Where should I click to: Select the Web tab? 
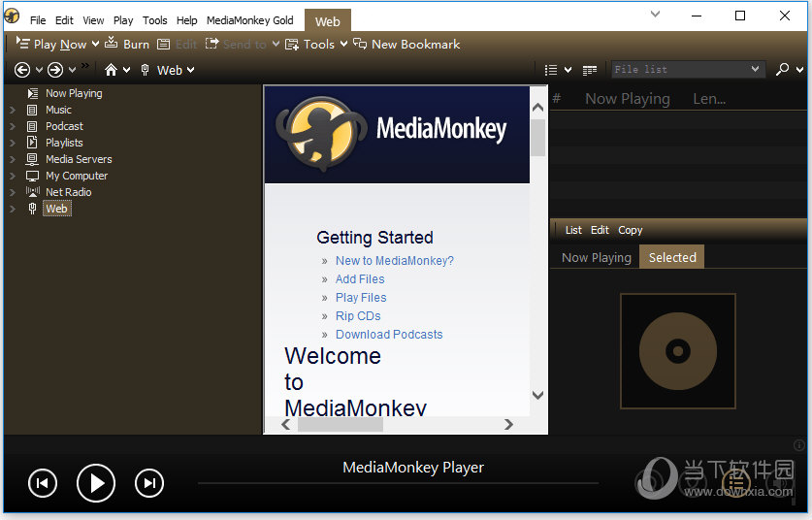pos(327,21)
